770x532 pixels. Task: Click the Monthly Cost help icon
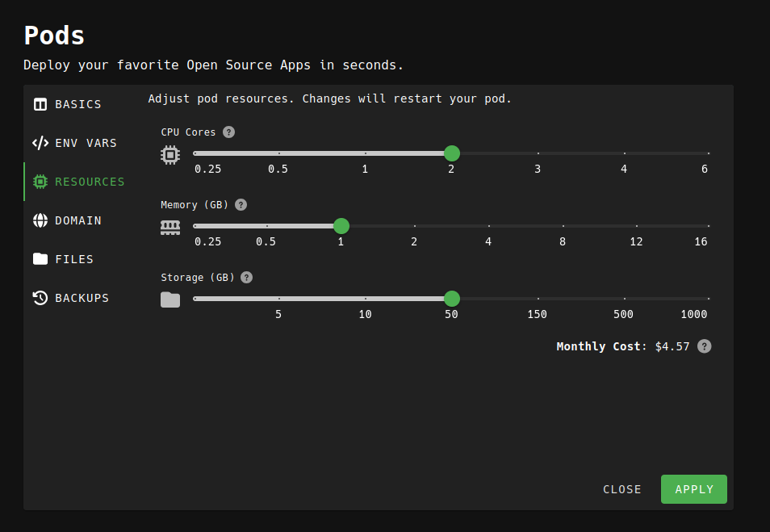[x=704, y=346]
